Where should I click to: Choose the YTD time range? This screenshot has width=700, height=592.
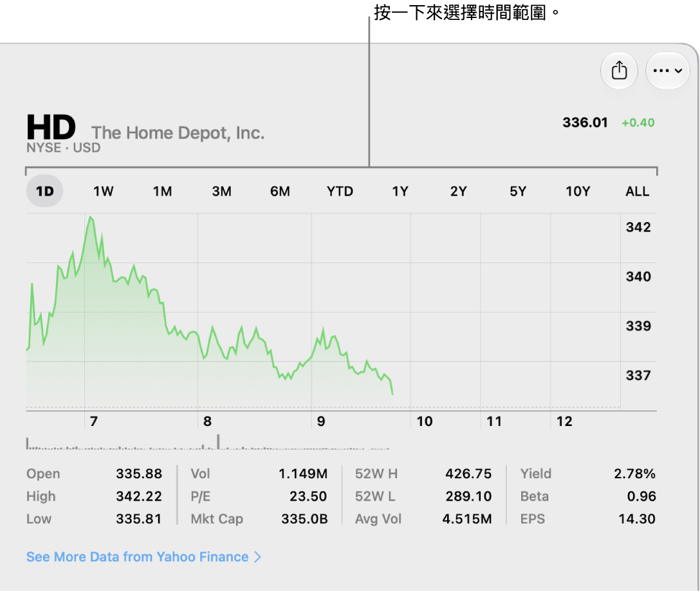point(340,191)
